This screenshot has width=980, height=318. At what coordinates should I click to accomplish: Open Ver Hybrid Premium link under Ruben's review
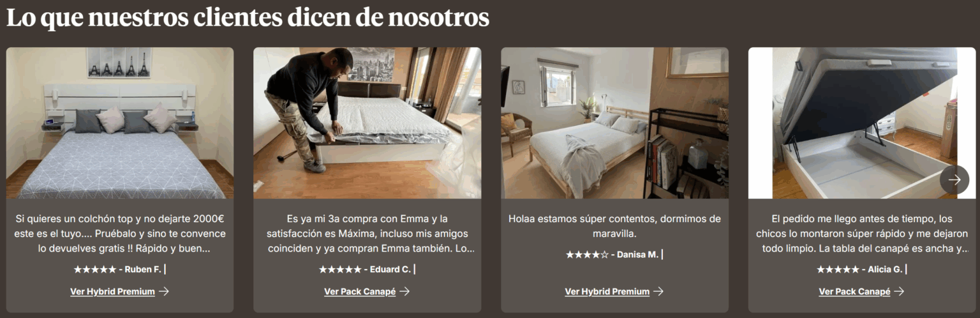(112, 292)
